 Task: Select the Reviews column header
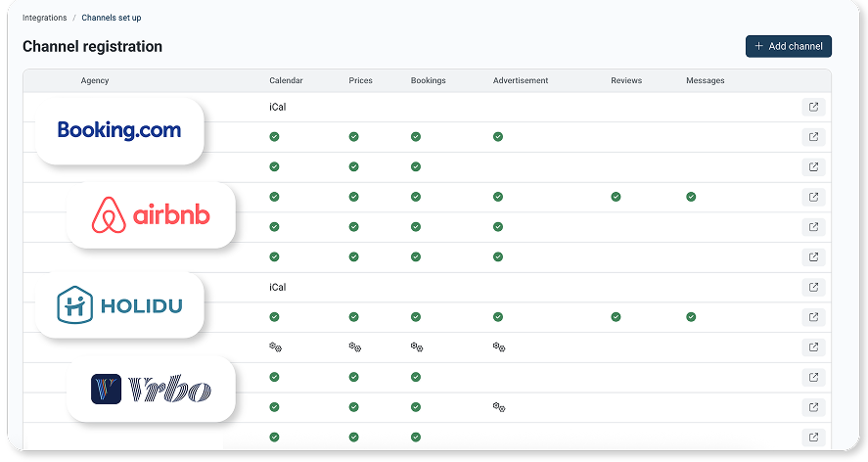click(x=626, y=80)
